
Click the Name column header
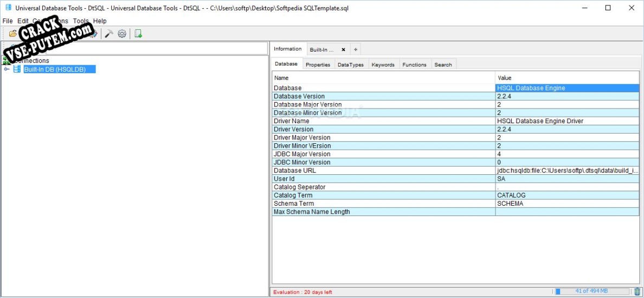[x=384, y=78]
